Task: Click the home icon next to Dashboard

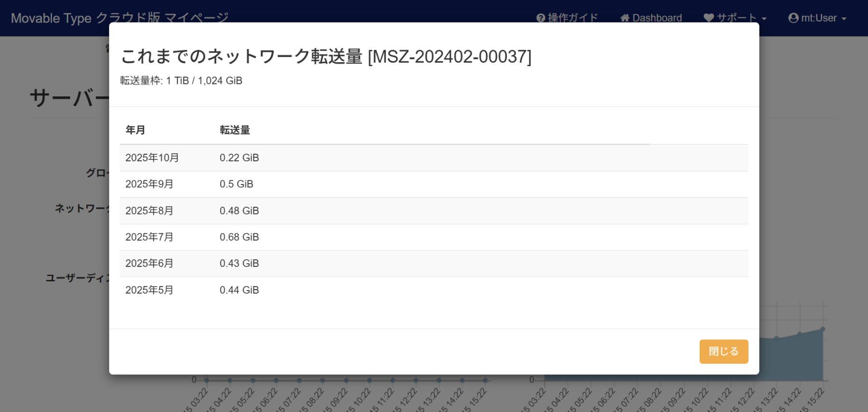Action: click(625, 18)
